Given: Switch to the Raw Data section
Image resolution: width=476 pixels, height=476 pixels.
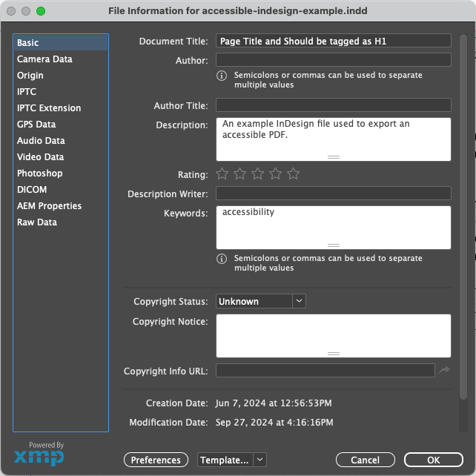Looking at the screenshot, I should (37, 222).
